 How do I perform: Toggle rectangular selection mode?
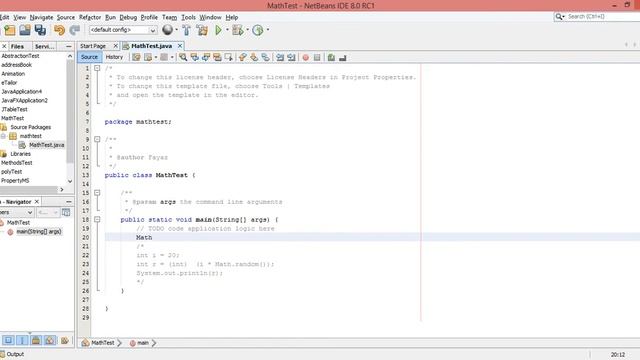click(228, 57)
